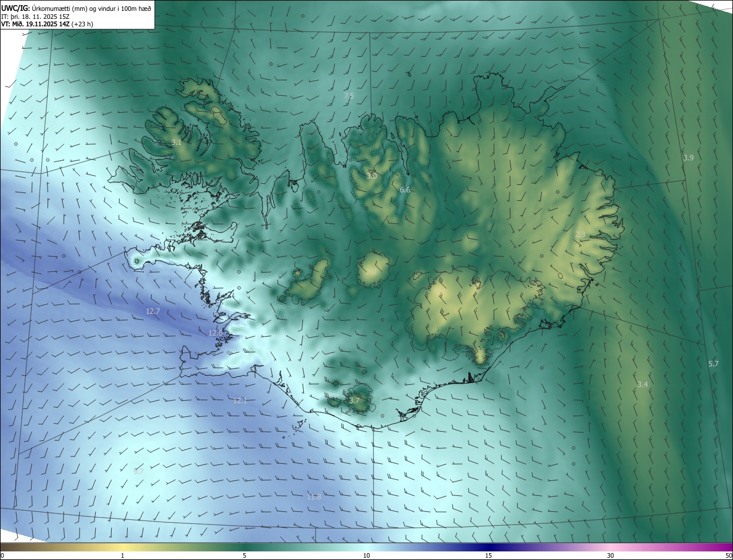
Task: Click the 3.0 value label in north Iceland
Action: coord(372,176)
